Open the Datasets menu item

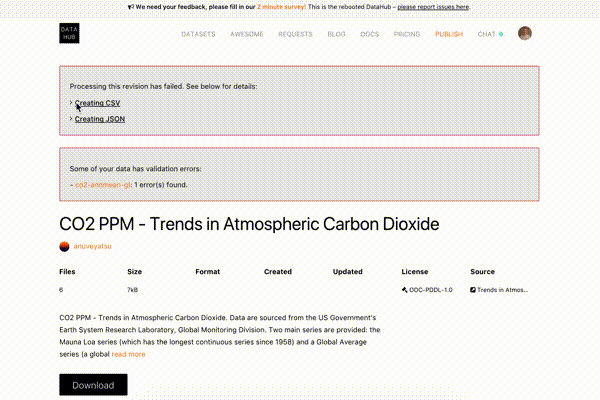(x=198, y=34)
